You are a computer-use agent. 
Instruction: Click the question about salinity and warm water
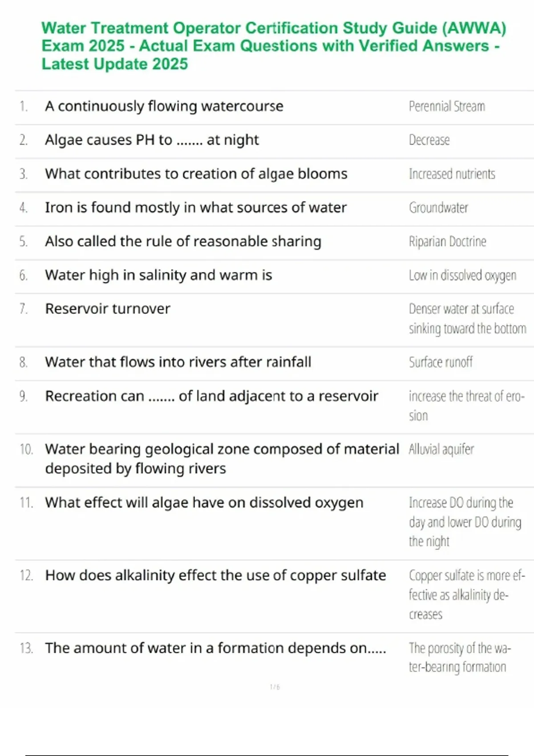(158, 275)
